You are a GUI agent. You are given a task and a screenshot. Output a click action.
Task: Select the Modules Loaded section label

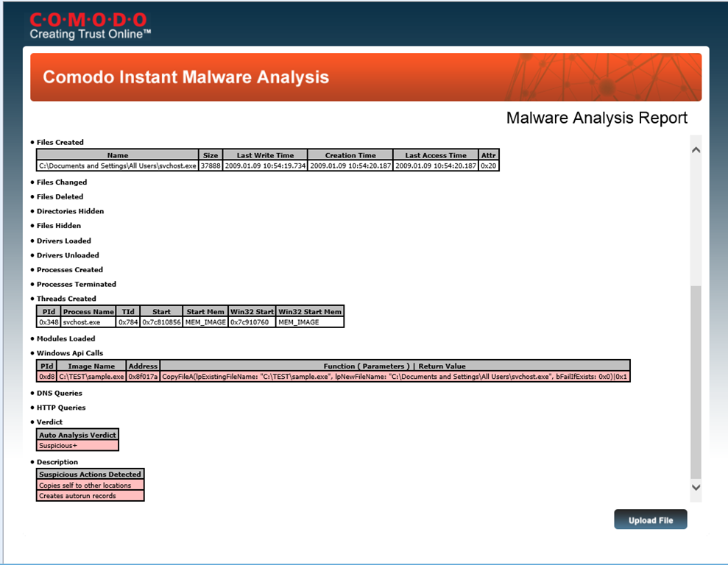[66, 338]
